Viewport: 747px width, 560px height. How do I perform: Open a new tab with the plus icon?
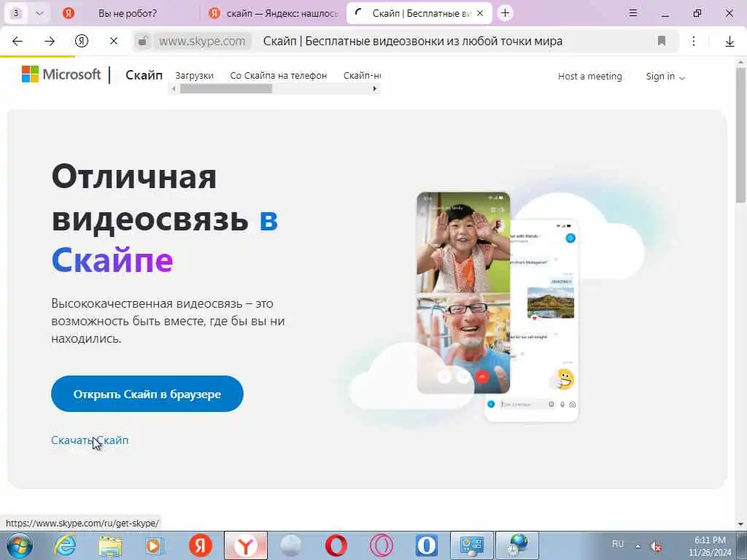[505, 13]
